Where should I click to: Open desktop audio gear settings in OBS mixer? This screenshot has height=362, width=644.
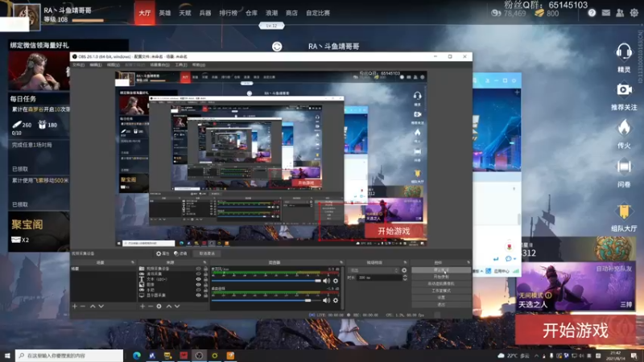pos(336,300)
